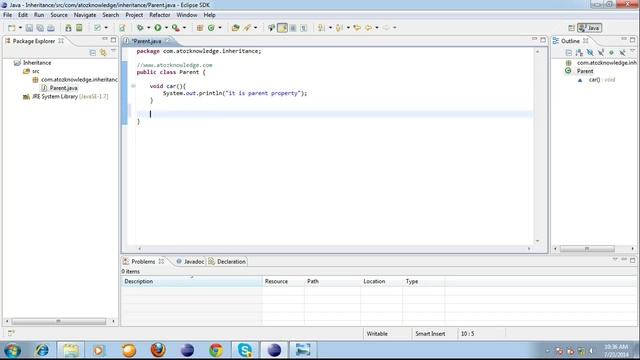Open the Navigate menu
This screenshot has width=640, height=360.
point(85,15)
